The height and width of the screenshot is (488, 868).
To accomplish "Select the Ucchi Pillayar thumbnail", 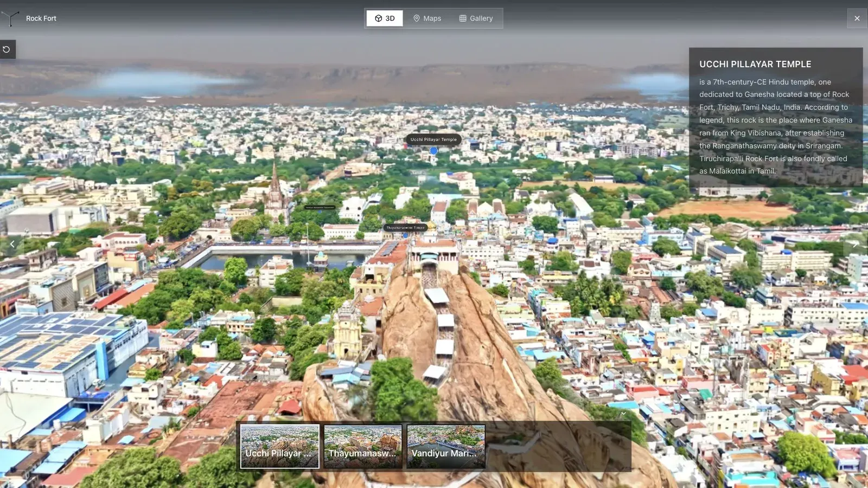I will [x=280, y=446].
